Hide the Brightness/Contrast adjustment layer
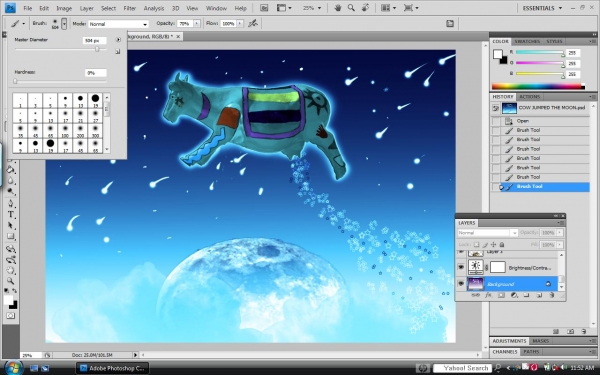Screen dimensions: 600x375 click(x=461, y=267)
